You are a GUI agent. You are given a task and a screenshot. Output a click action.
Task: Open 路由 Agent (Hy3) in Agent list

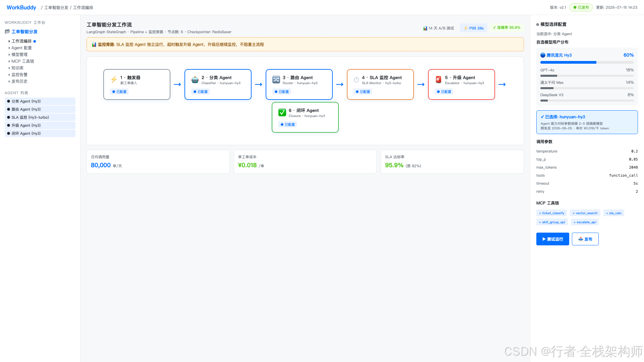pyautogui.click(x=40, y=109)
